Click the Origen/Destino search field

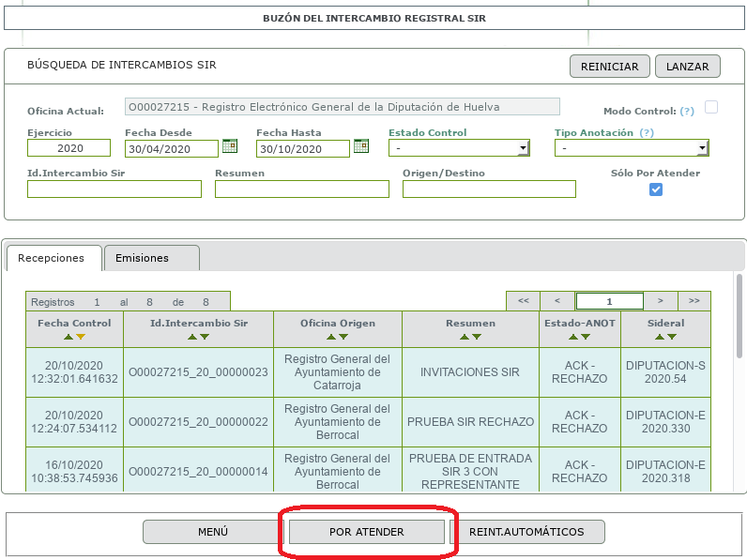[489, 189]
